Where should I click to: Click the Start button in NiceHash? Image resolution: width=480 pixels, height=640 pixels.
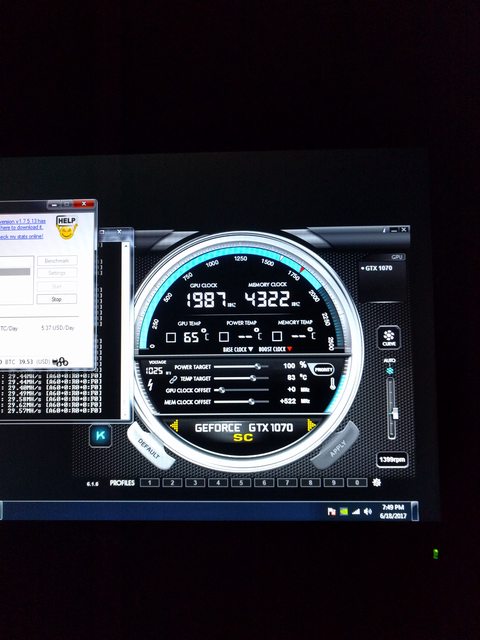pyautogui.click(x=57, y=287)
